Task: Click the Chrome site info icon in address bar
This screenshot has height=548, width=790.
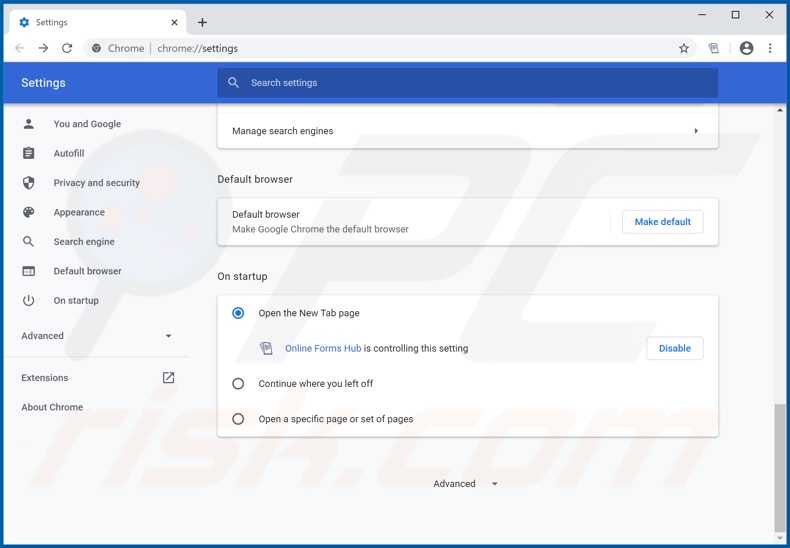Action: 96,48
